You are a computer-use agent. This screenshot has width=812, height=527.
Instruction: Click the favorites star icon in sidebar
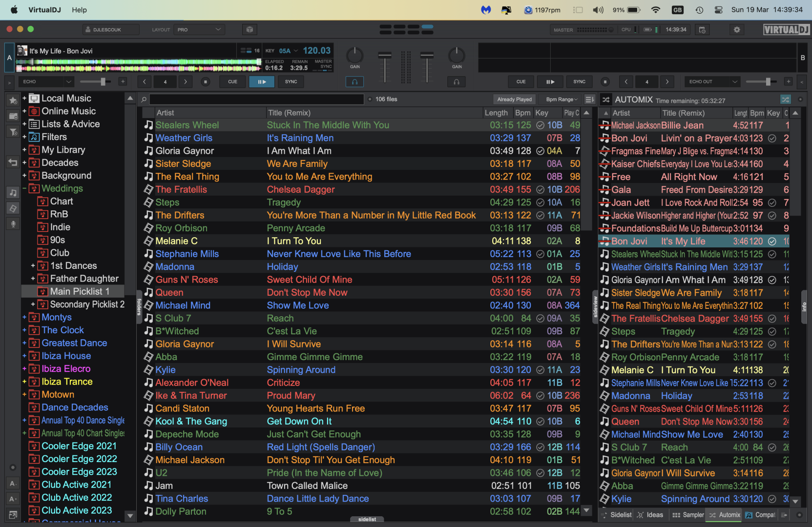(x=13, y=100)
